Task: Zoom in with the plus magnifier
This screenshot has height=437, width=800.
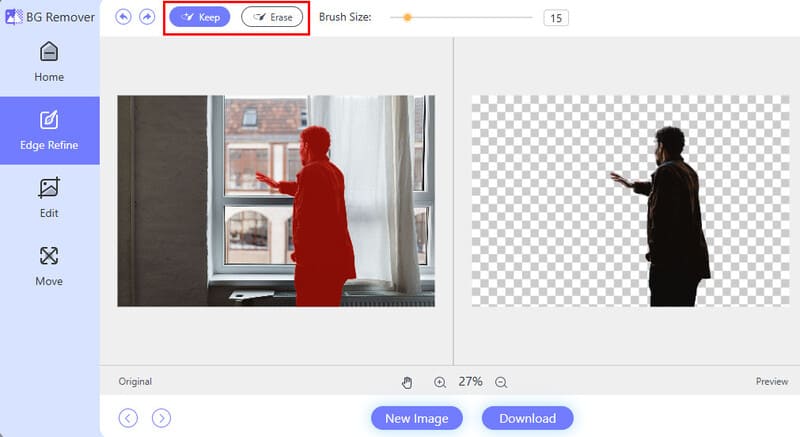Action: [440, 382]
